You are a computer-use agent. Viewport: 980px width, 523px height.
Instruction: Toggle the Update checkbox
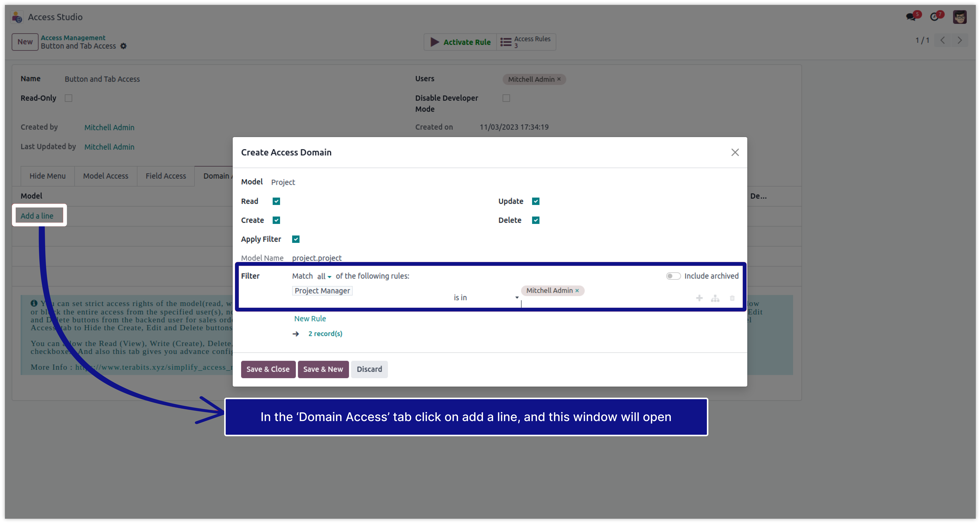pos(536,201)
